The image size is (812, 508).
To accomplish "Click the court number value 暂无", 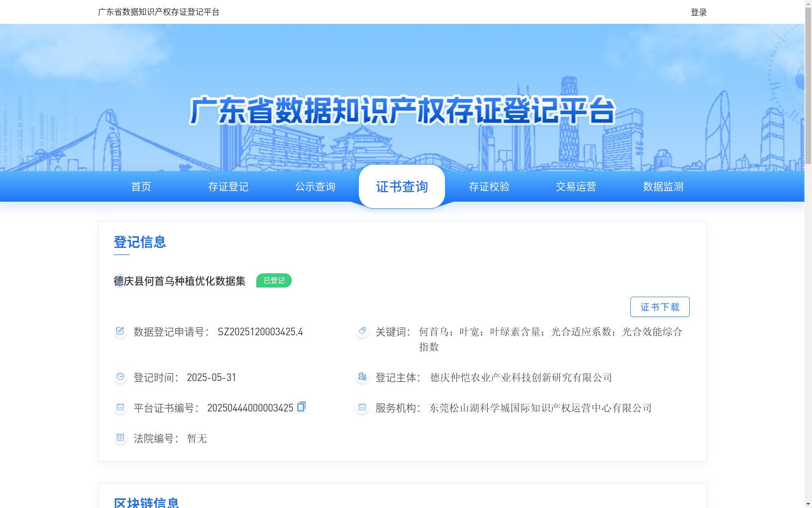I will pyautogui.click(x=197, y=438).
